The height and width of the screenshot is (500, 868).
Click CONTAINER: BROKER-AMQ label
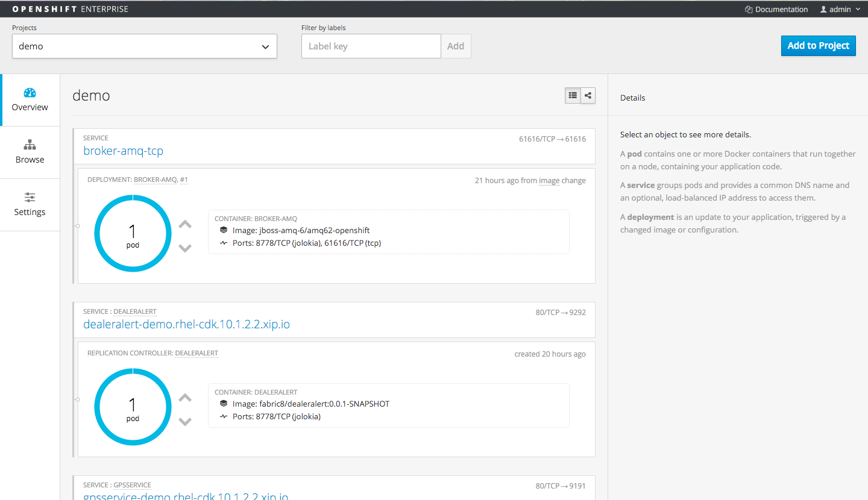[x=256, y=219]
